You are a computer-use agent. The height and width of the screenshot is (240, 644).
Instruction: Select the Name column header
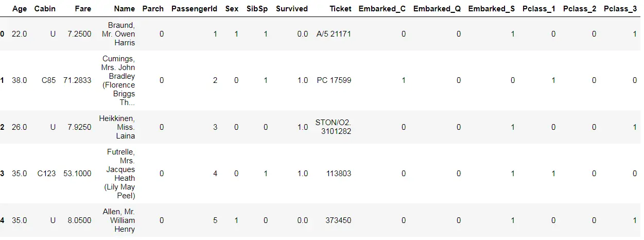point(124,9)
